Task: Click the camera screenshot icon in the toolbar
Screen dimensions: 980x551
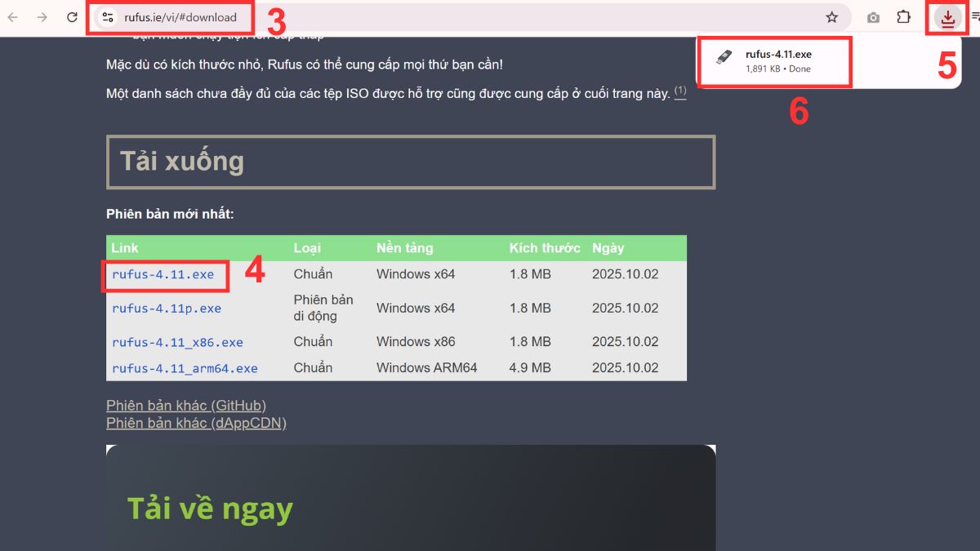Action: click(x=873, y=17)
